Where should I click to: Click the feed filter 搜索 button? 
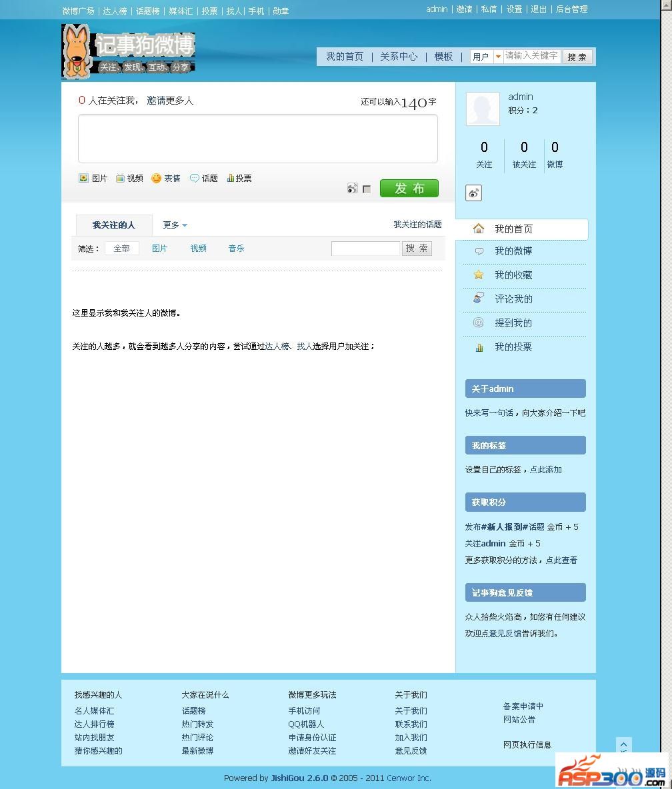[417, 249]
